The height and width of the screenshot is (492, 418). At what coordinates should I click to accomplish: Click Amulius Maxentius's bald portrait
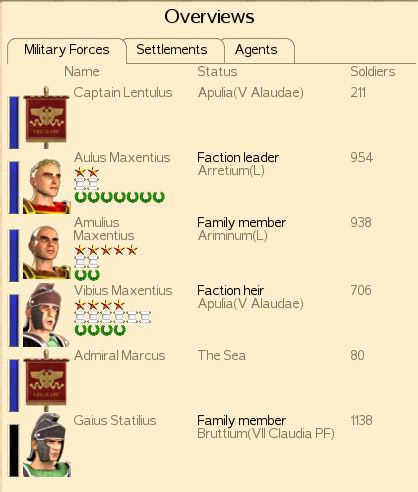[x=46, y=252]
